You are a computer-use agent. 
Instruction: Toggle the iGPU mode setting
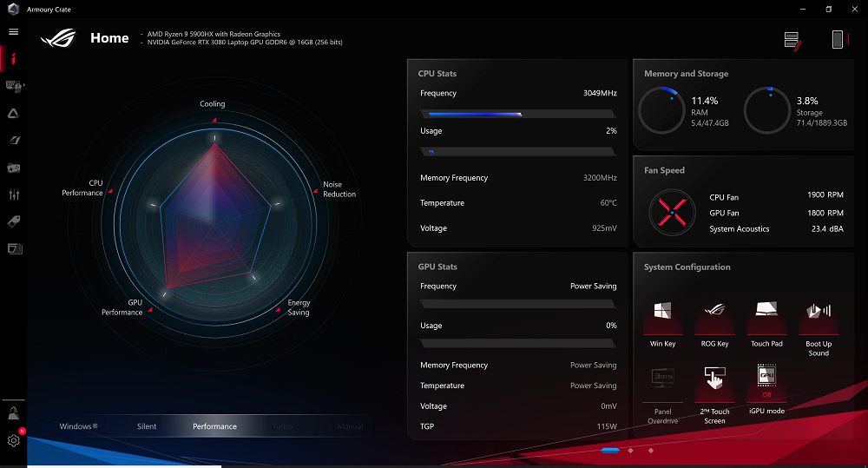click(766, 390)
